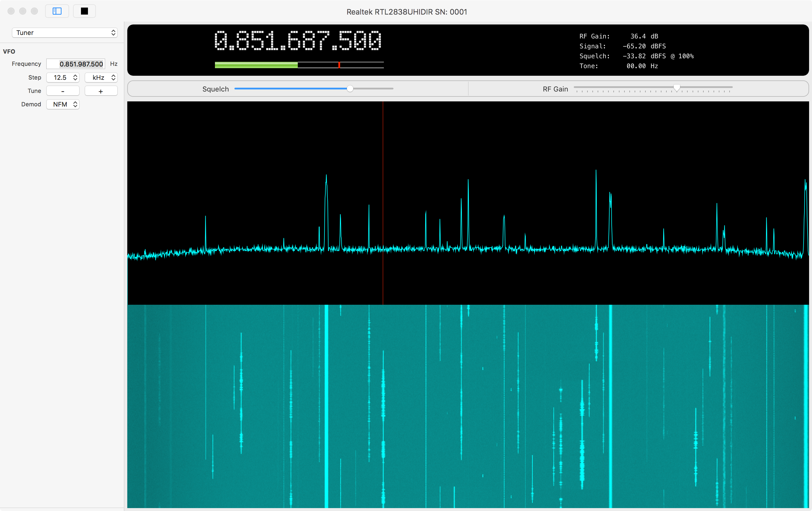
Task: Tune up with the plus button
Action: pos(101,91)
